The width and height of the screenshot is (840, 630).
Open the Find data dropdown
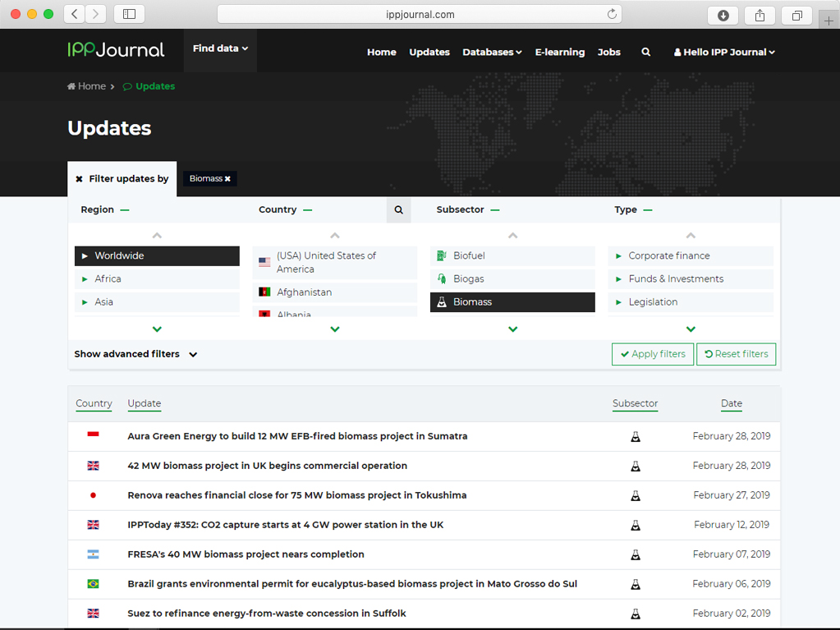[x=220, y=49]
